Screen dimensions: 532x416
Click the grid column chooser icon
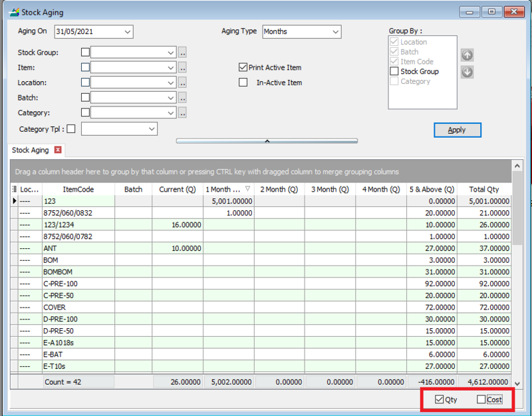[15, 189]
